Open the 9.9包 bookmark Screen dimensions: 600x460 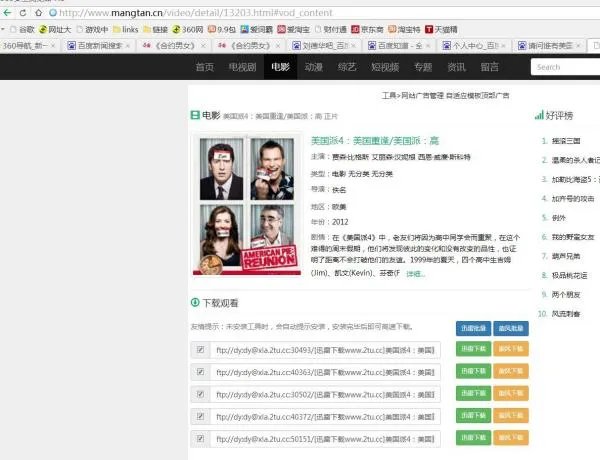click(222, 29)
